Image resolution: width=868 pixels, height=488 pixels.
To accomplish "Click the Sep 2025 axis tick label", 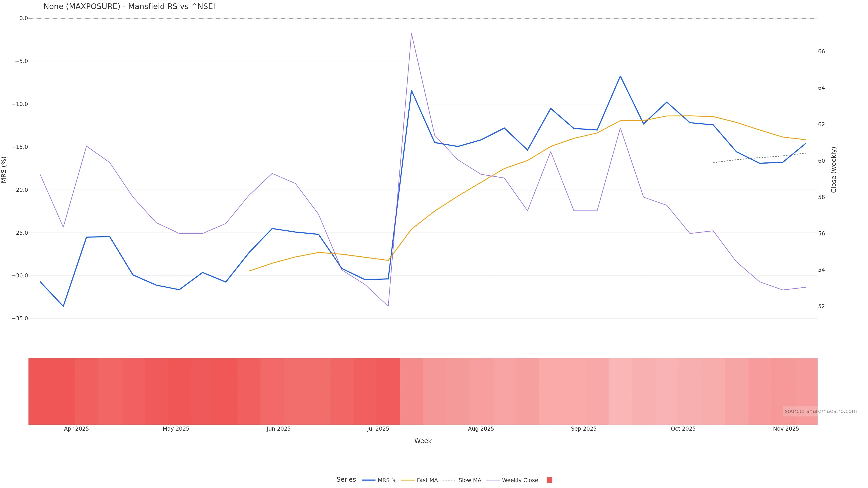I will pyautogui.click(x=584, y=429).
